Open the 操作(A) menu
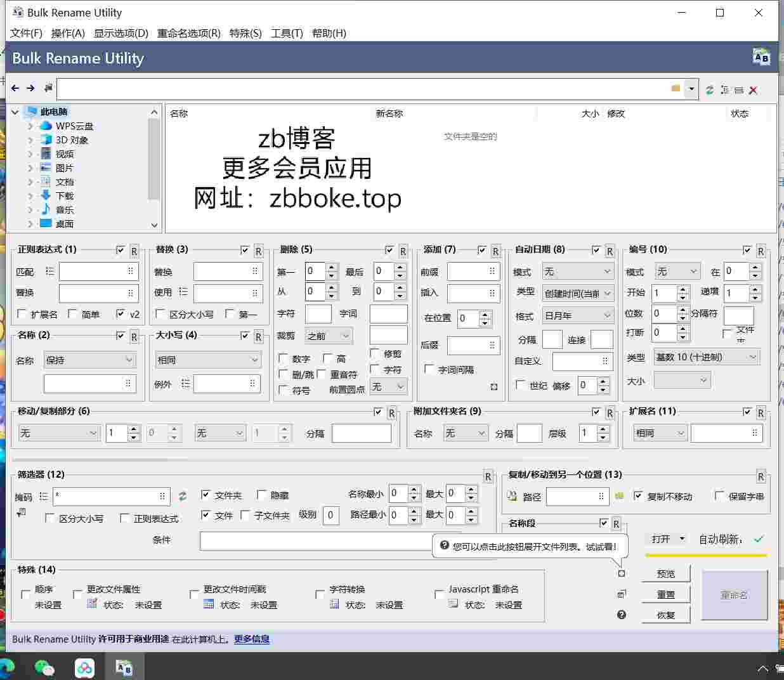The height and width of the screenshot is (680, 784). 68,33
